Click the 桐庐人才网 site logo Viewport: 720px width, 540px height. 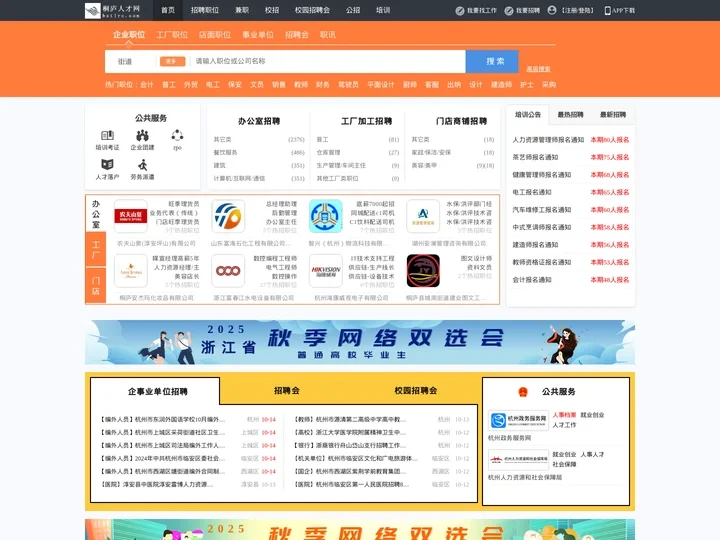click(x=112, y=10)
